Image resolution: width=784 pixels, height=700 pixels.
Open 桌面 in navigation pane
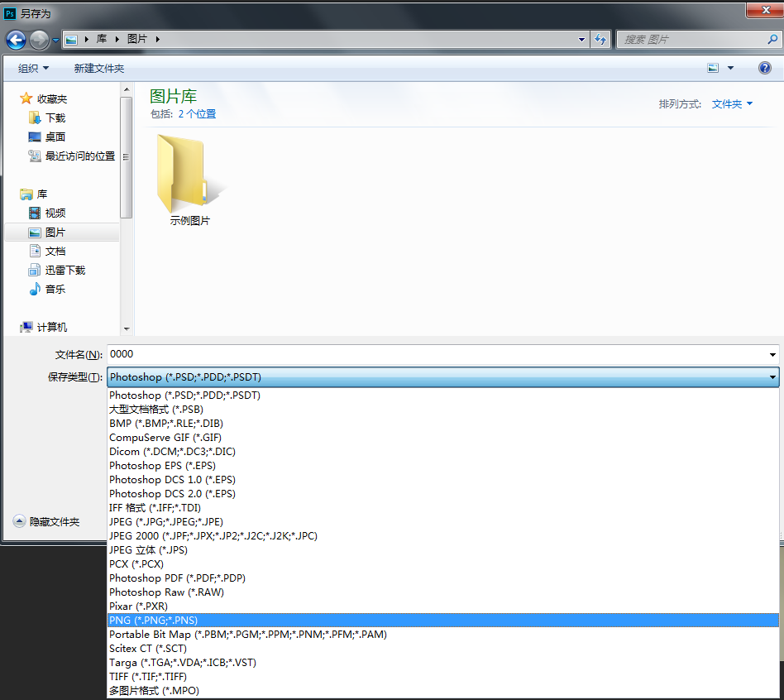point(55,137)
